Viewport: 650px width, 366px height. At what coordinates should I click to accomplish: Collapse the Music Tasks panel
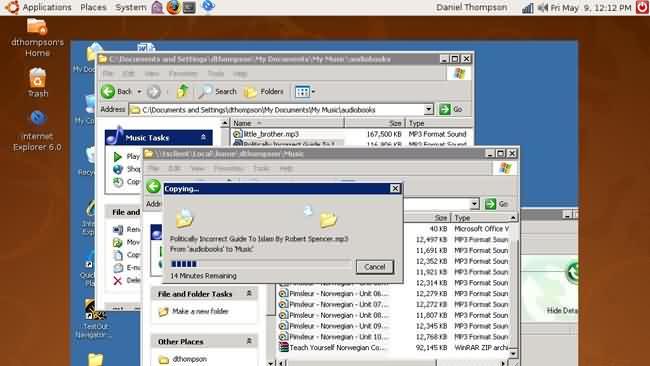tap(203, 137)
